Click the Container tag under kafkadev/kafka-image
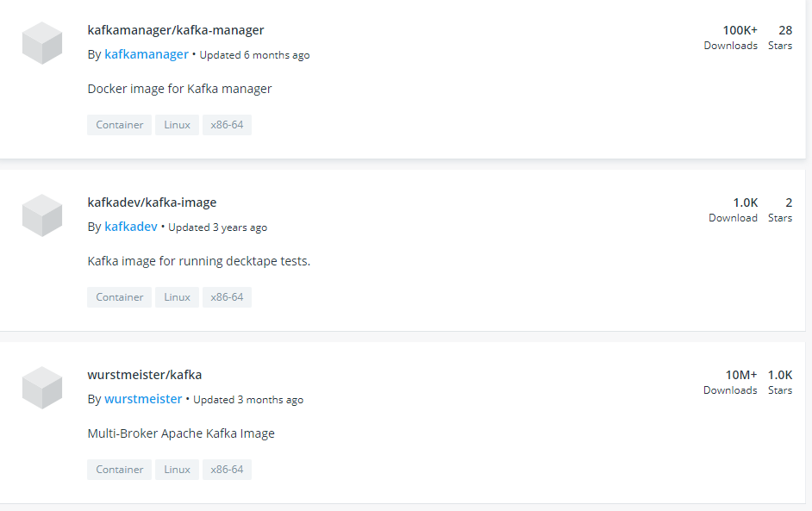This screenshot has height=511, width=812. (x=119, y=297)
